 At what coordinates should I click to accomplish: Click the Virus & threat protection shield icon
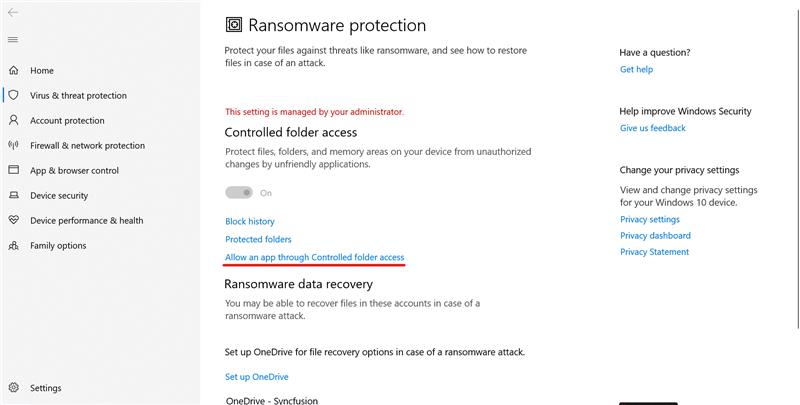tap(14, 96)
